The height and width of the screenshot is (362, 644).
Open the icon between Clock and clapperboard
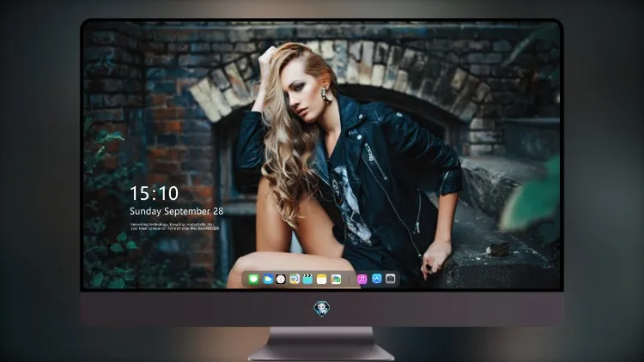click(294, 279)
